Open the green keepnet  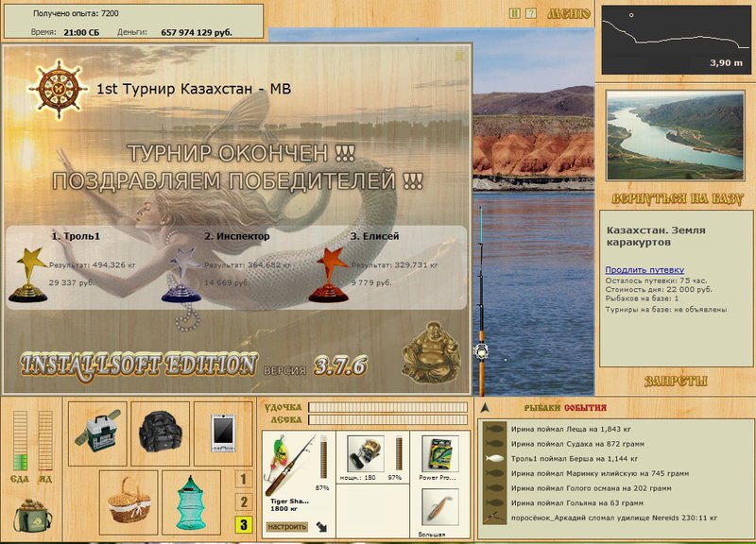pyautogui.click(x=192, y=502)
